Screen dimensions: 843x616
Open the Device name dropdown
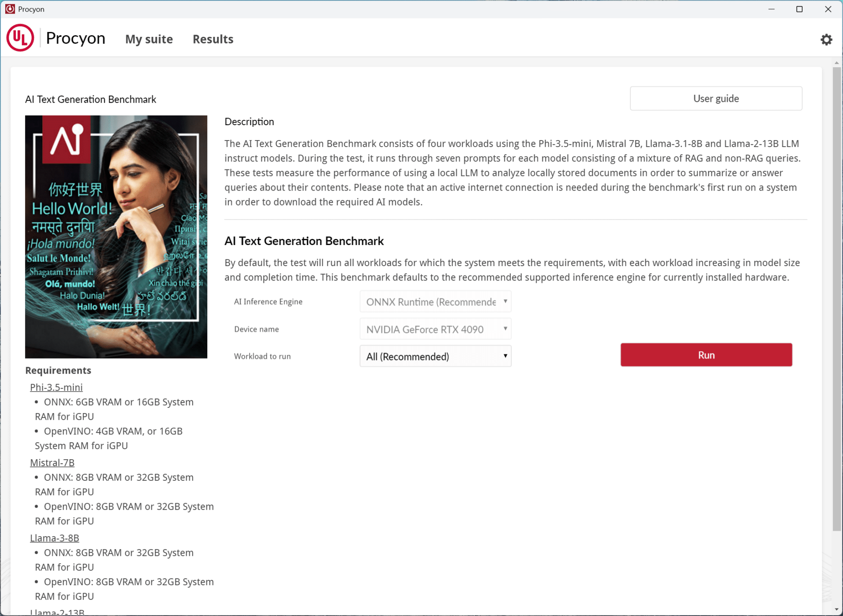click(435, 329)
